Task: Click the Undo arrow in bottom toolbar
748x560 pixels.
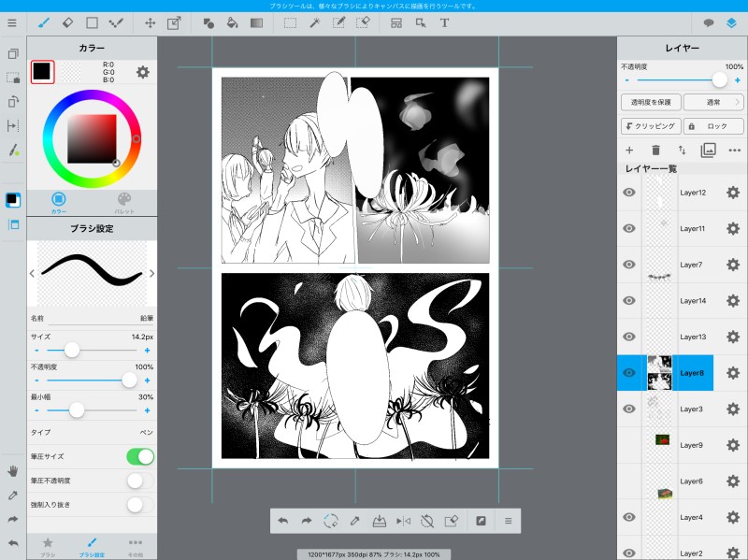Action: (x=282, y=521)
